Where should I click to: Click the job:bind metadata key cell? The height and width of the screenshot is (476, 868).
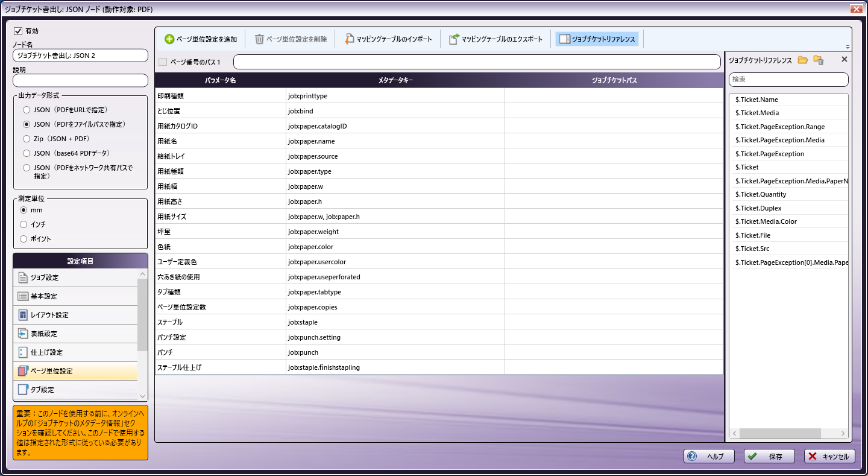click(395, 111)
